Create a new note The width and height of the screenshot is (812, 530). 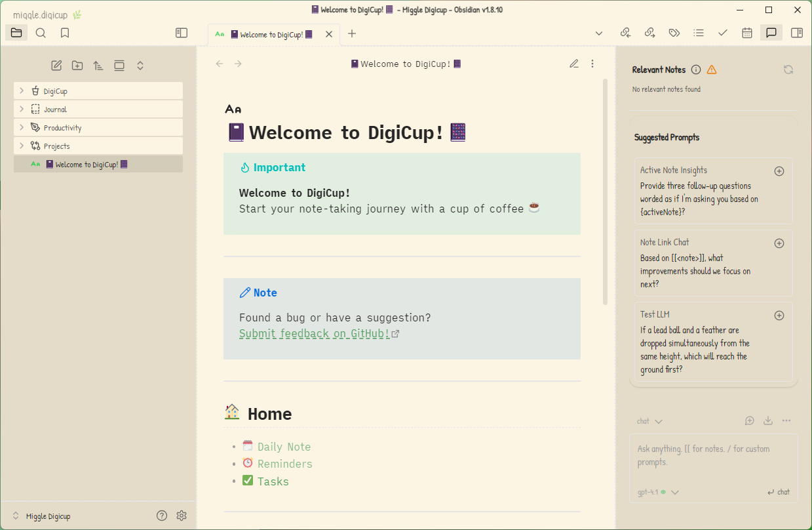click(56, 65)
